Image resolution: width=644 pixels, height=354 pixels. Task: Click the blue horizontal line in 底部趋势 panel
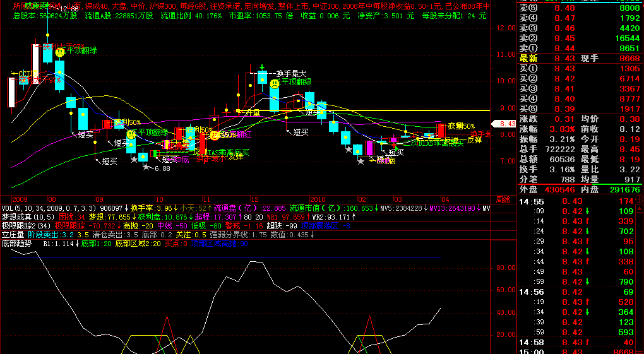coord(226,257)
